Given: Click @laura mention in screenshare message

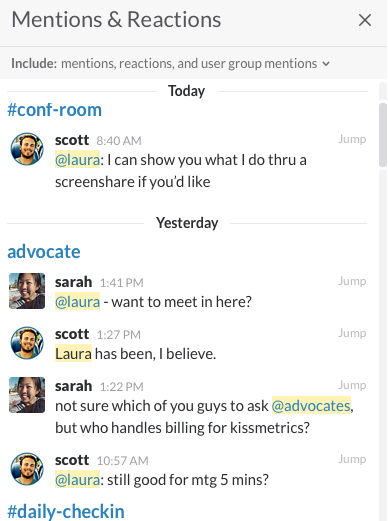Looking at the screenshot, I should [x=77, y=160].
